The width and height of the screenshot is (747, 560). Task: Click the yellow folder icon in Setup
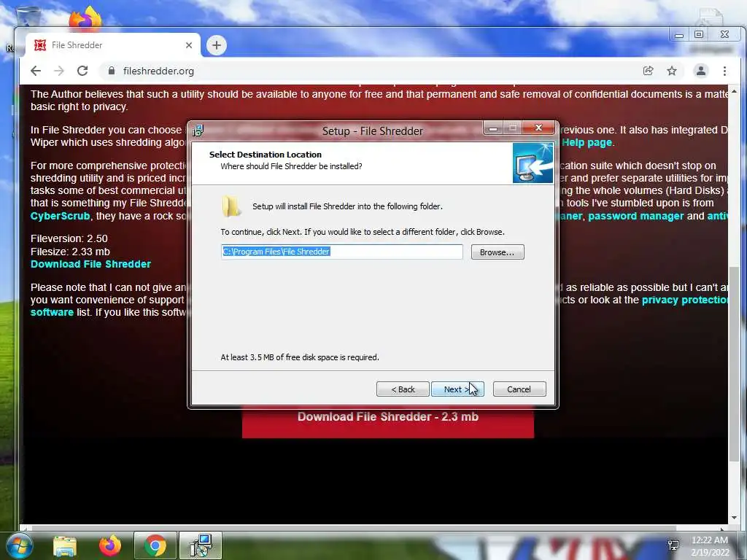point(231,206)
